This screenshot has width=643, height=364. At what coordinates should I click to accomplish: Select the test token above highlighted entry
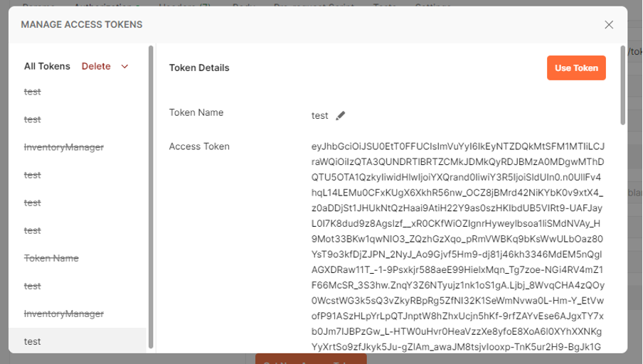[x=33, y=286]
